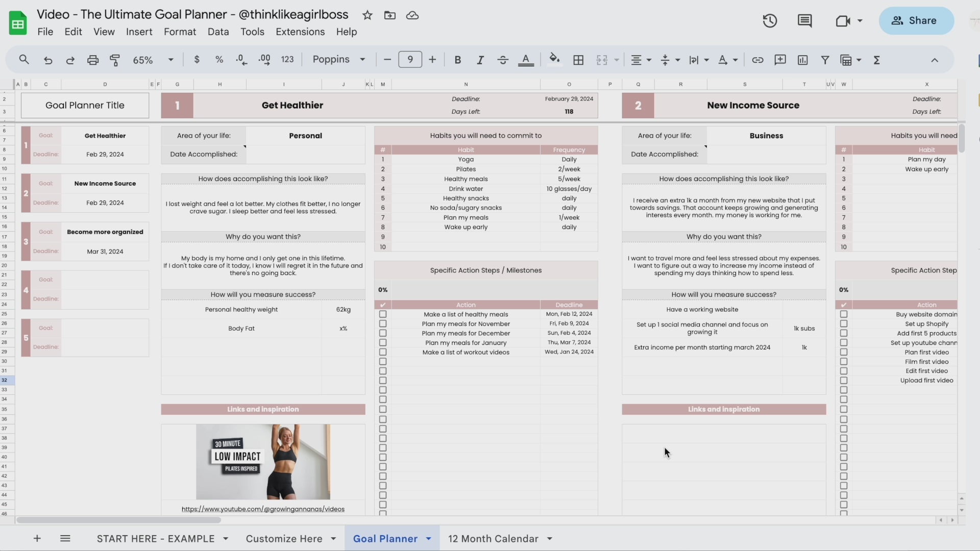980x551 pixels.
Task: Open the comments history icon
Action: click(804, 21)
